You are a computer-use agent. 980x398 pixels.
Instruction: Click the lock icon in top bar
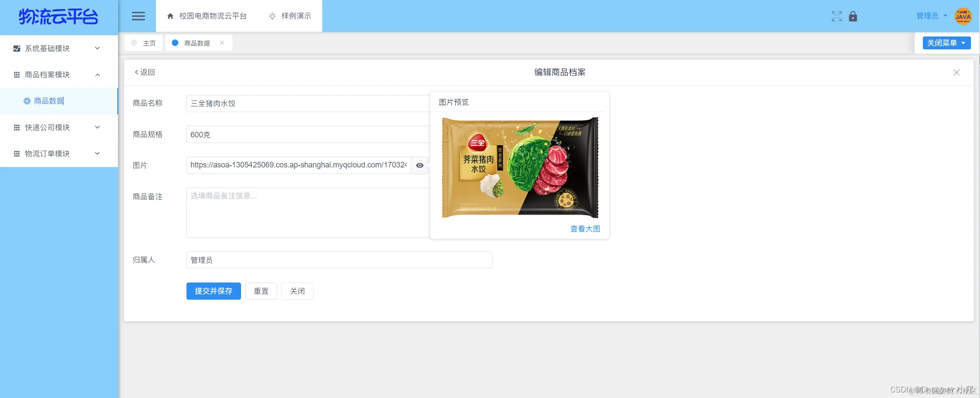pos(853,16)
